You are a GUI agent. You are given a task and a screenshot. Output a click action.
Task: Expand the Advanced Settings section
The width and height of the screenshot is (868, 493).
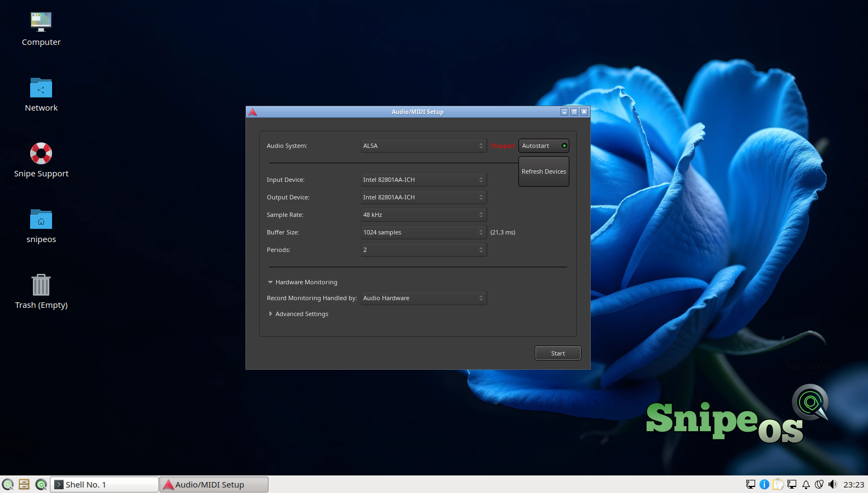(x=298, y=314)
